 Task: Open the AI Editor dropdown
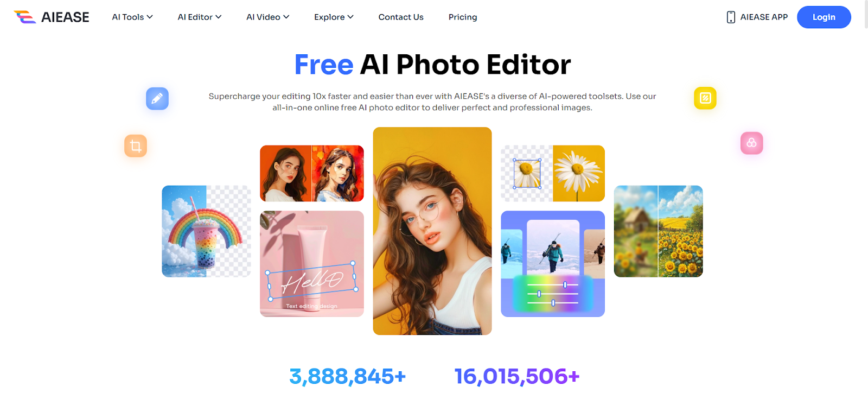click(200, 17)
